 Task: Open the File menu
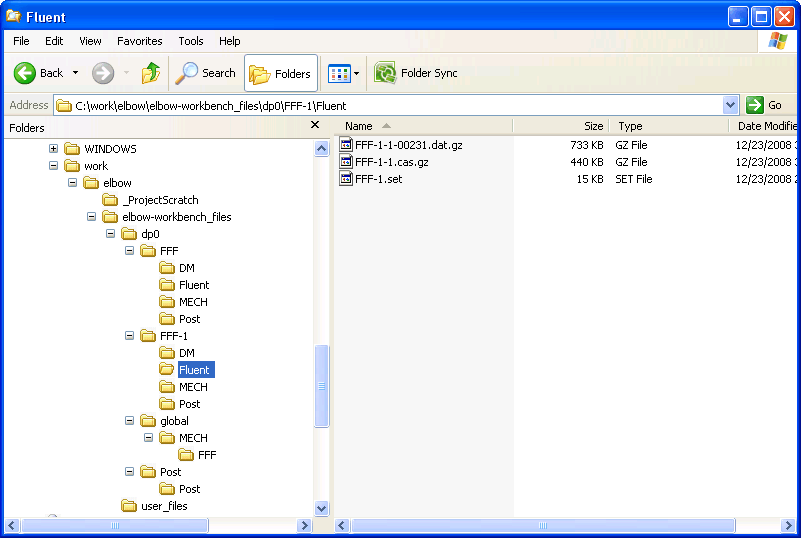pos(21,41)
